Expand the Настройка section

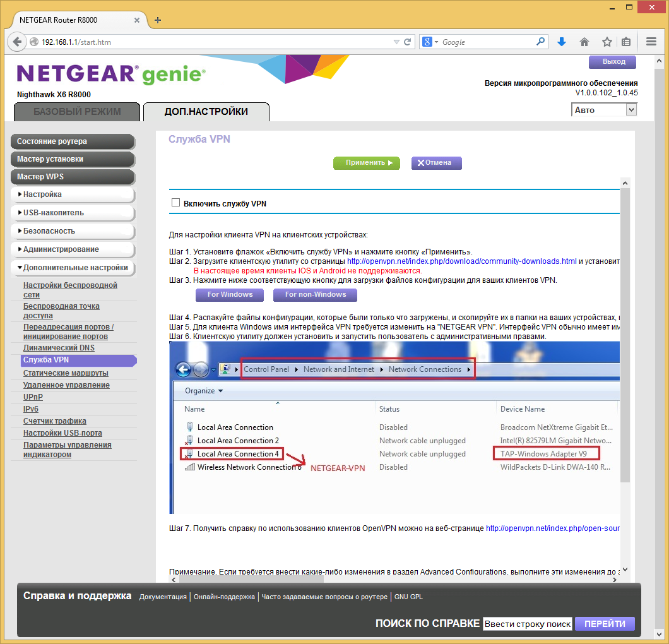(x=73, y=194)
